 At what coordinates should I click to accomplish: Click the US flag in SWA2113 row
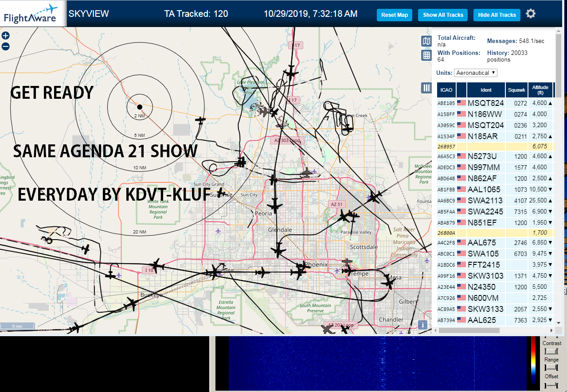[x=461, y=200]
